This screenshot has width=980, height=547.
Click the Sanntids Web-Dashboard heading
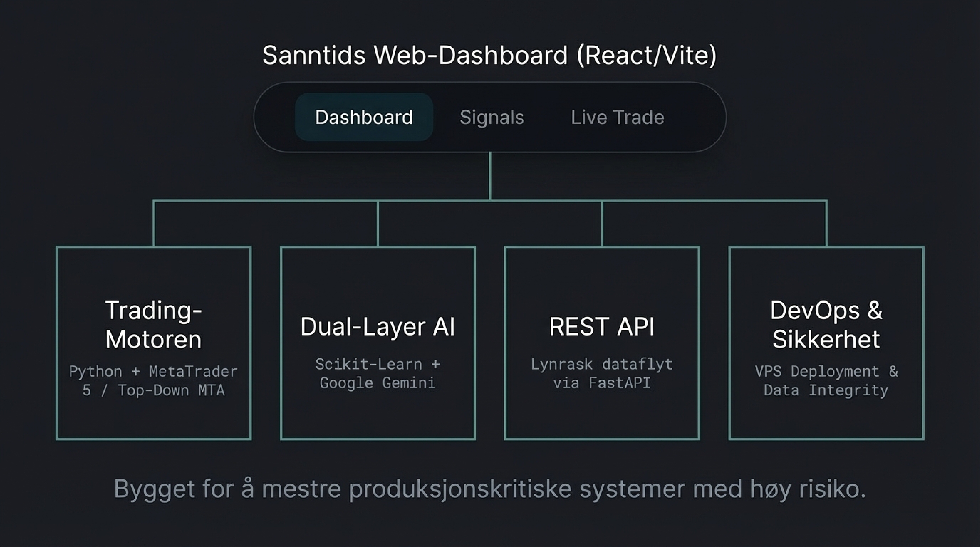[x=489, y=55]
